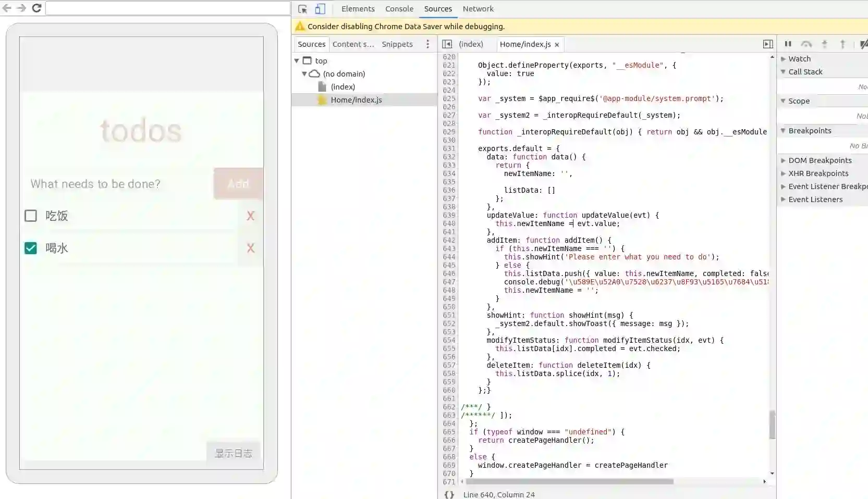Check the 吃饭 todo checkbox

pos(31,216)
